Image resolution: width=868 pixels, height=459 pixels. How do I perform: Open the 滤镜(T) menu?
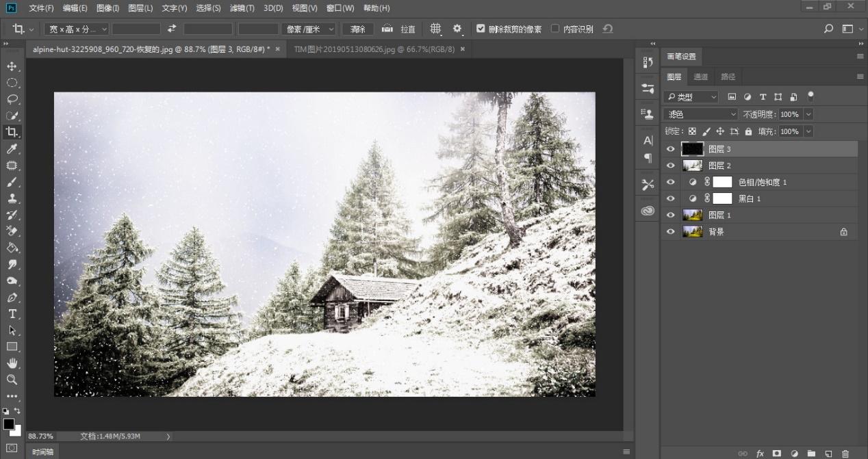pyautogui.click(x=242, y=8)
